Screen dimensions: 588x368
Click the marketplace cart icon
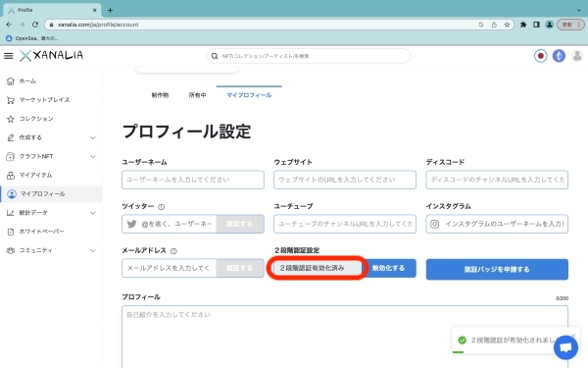pyautogui.click(x=11, y=100)
